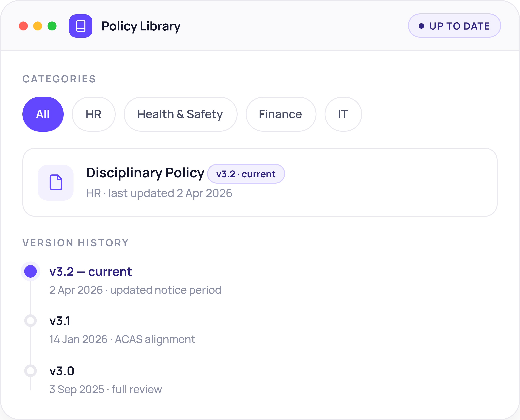Select the v3.1 timeline marker
This screenshot has width=520, height=420.
click(30, 321)
